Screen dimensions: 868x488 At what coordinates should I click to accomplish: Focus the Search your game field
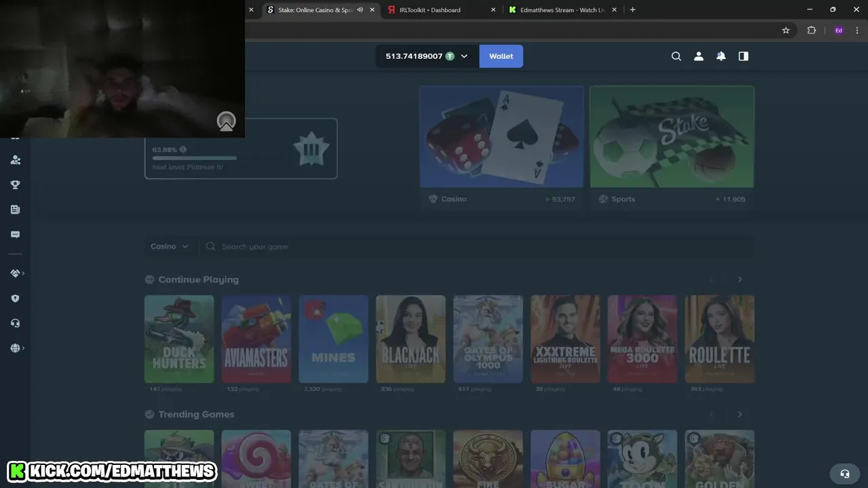tap(478, 247)
